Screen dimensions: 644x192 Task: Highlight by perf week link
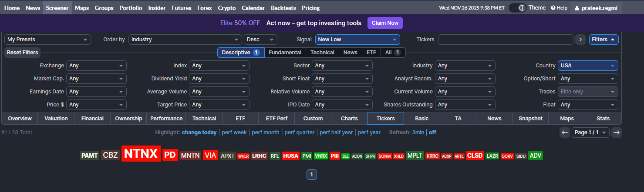tap(234, 132)
